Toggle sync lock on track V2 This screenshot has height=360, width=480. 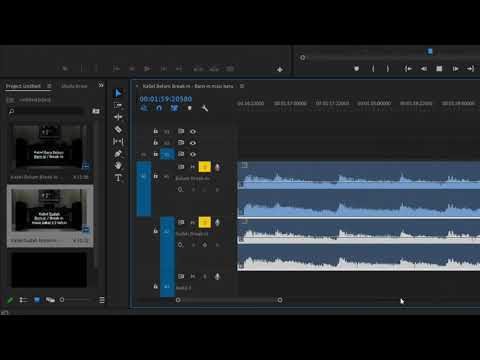point(181,143)
